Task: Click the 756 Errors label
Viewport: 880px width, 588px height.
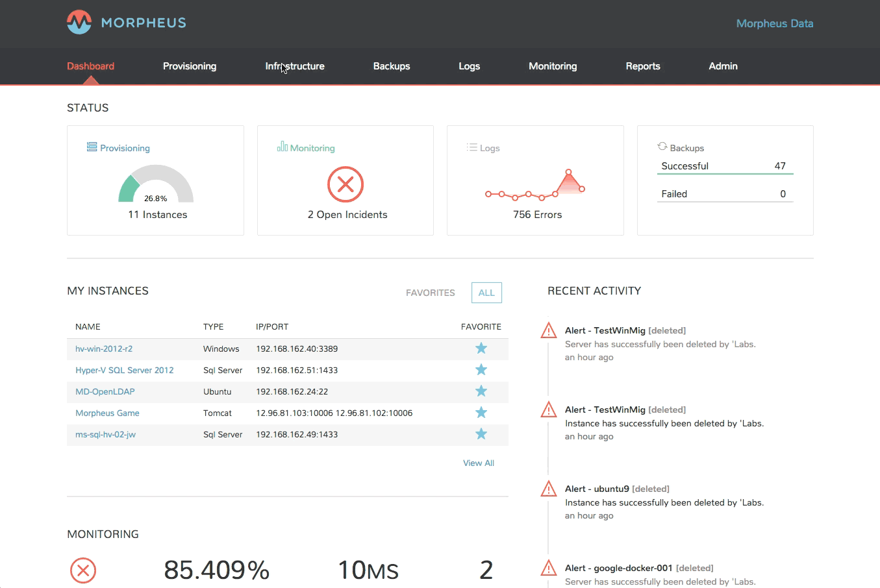Action: tap(537, 215)
